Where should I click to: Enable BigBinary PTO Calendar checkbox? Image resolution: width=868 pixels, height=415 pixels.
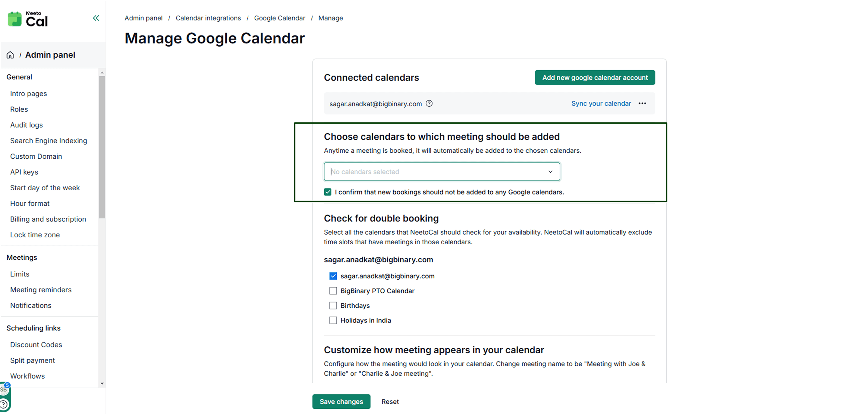(333, 291)
